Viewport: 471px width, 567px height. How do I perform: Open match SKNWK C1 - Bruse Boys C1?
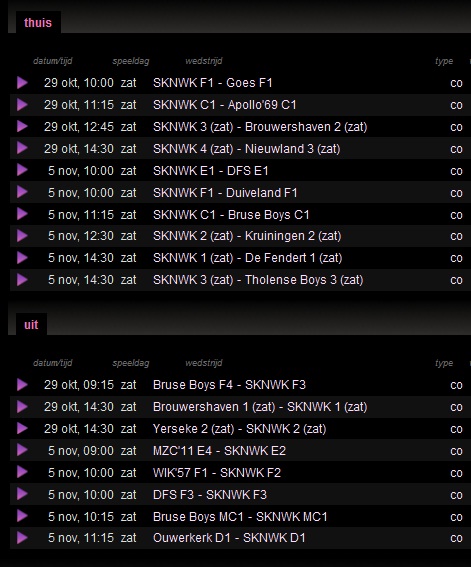(x=231, y=214)
